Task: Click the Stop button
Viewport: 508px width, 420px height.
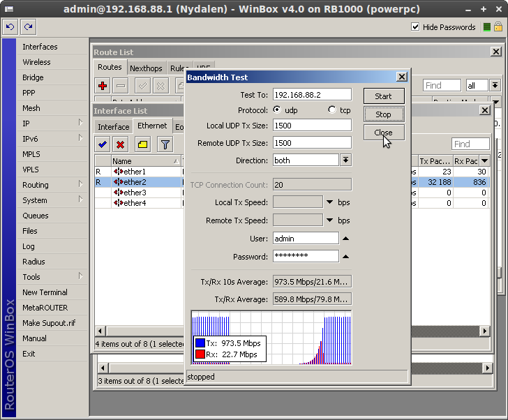Action: coord(384,114)
